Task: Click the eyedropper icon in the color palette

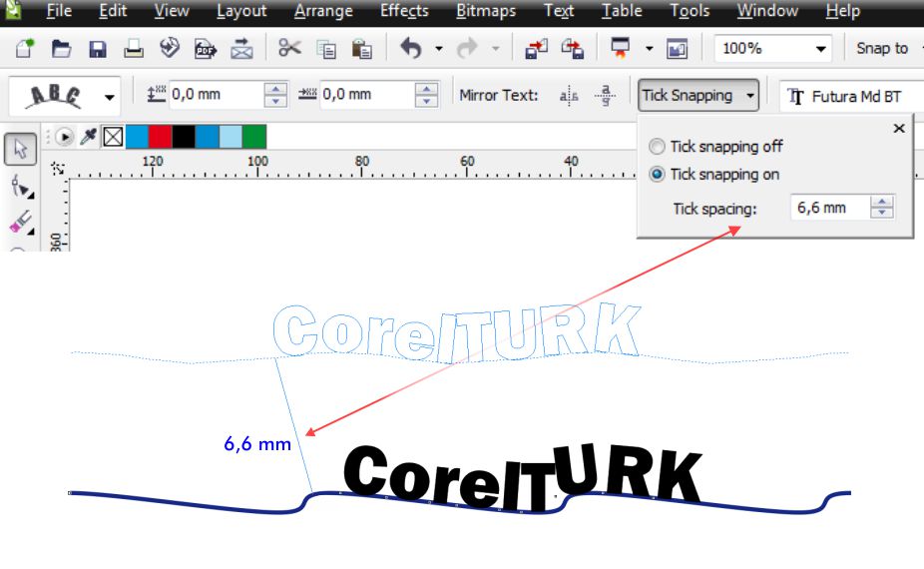Action: (x=89, y=137)
